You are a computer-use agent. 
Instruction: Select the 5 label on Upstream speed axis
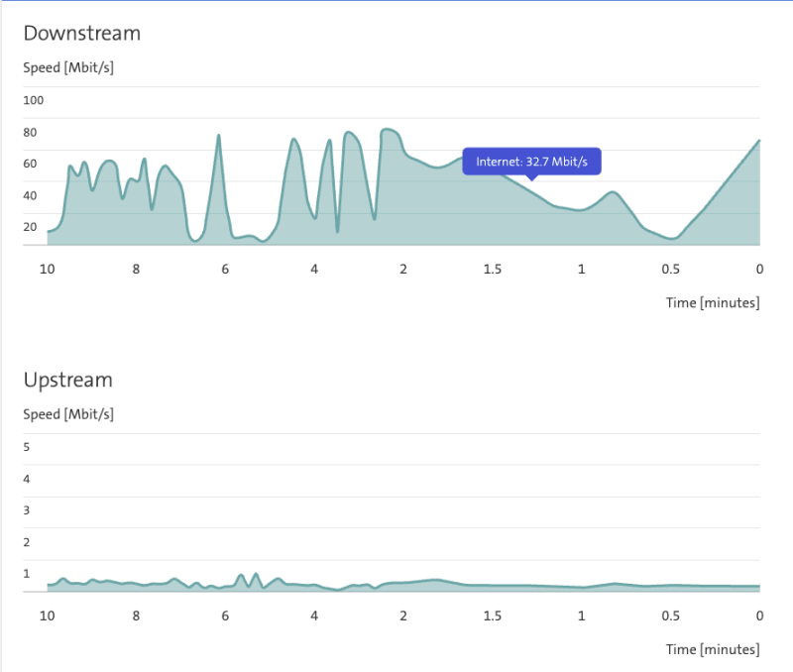[x=27, y=447]
